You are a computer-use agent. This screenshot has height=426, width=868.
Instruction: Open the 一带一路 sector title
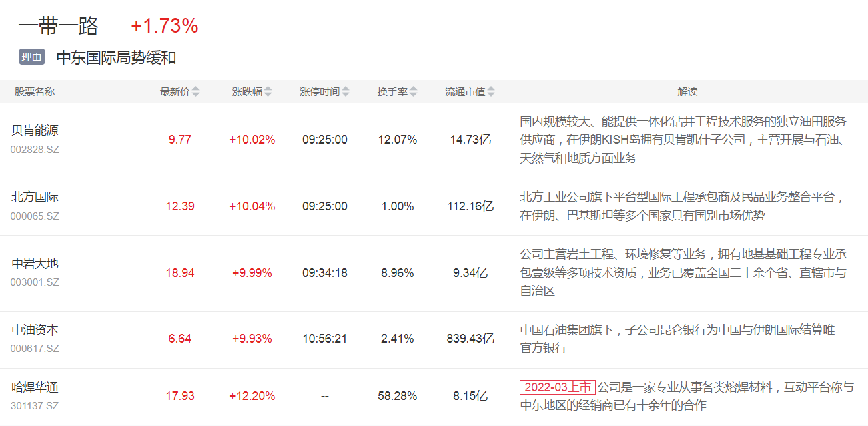[58, 26]
